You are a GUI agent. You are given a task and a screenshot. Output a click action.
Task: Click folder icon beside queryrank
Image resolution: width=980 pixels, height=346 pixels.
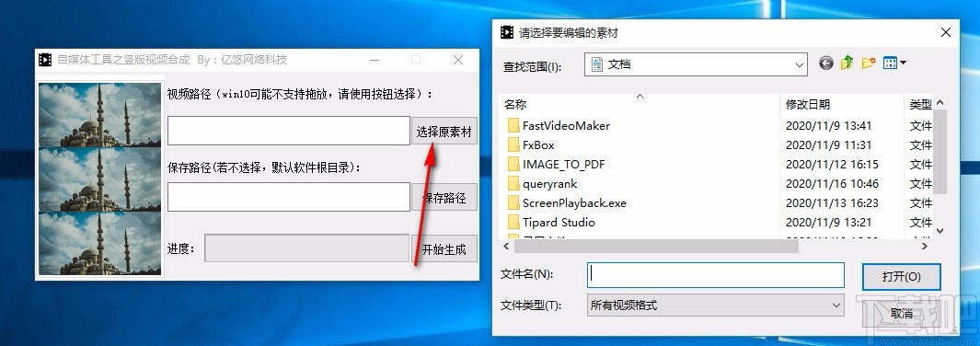tap(513, 184)
